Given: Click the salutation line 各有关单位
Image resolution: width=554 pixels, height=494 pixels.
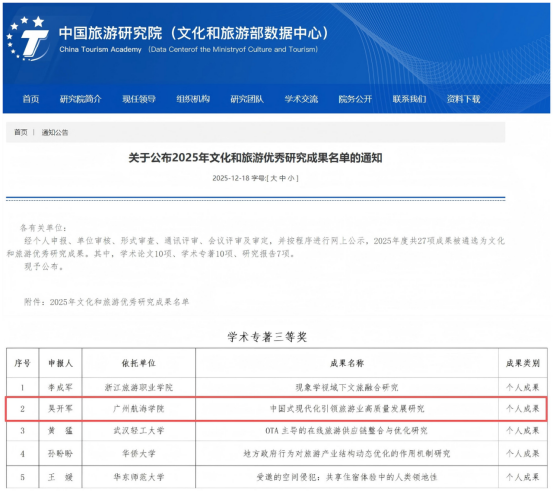Looking at the screenshot, I should tap(43, 228).
